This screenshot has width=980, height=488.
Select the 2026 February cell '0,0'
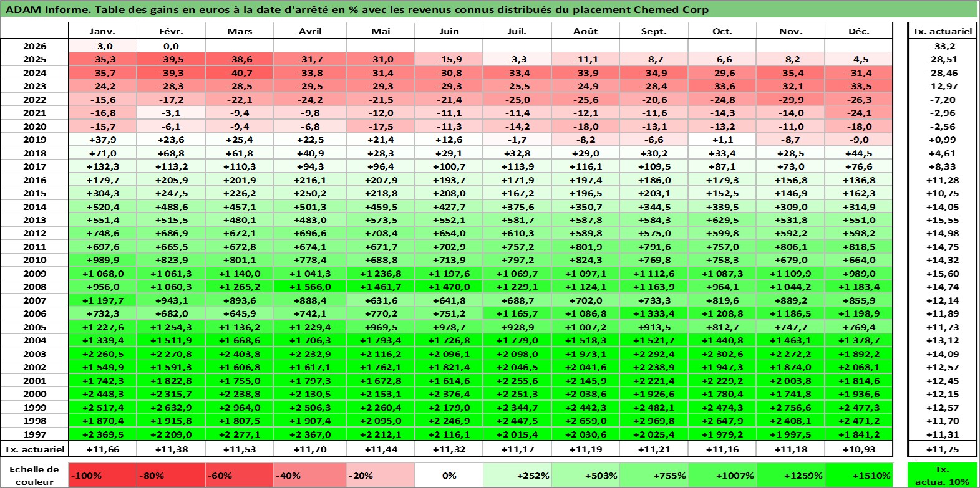tap(171, 46)
